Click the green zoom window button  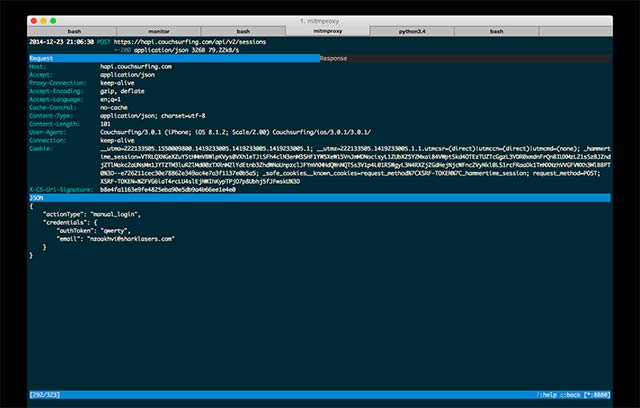[x=53, y=21]
